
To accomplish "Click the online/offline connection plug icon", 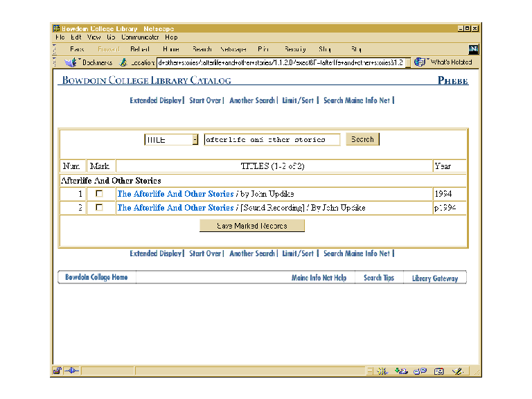I will coord(71,371).
